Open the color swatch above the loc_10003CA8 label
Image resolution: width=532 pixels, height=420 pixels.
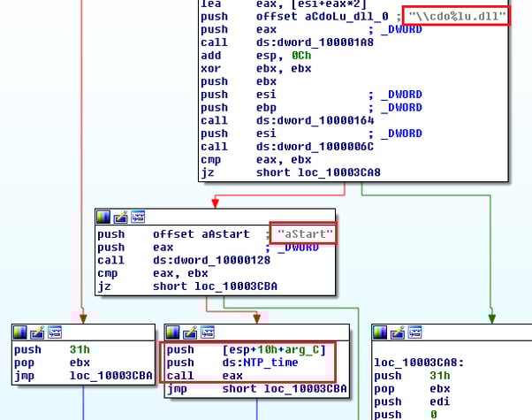(382, 332)
